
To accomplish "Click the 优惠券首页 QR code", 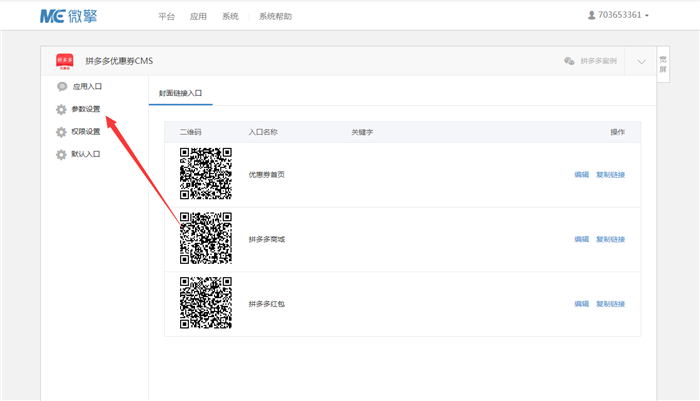I will [205, 174].
